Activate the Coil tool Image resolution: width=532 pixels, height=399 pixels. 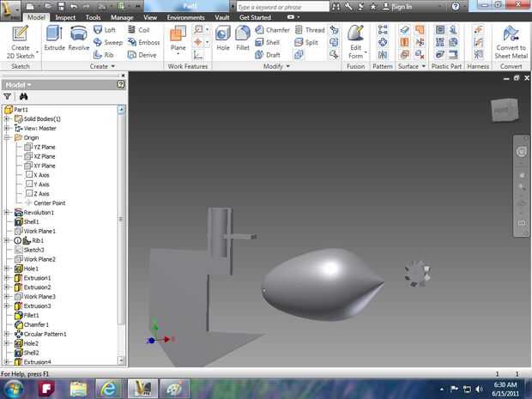[x=139, y=30]
